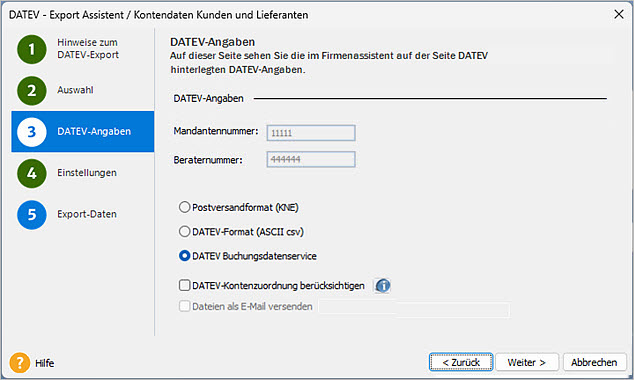Viewport: 634px width, 380px height.
Task: Click the step 1 circle icon
Action: point(32,49)
